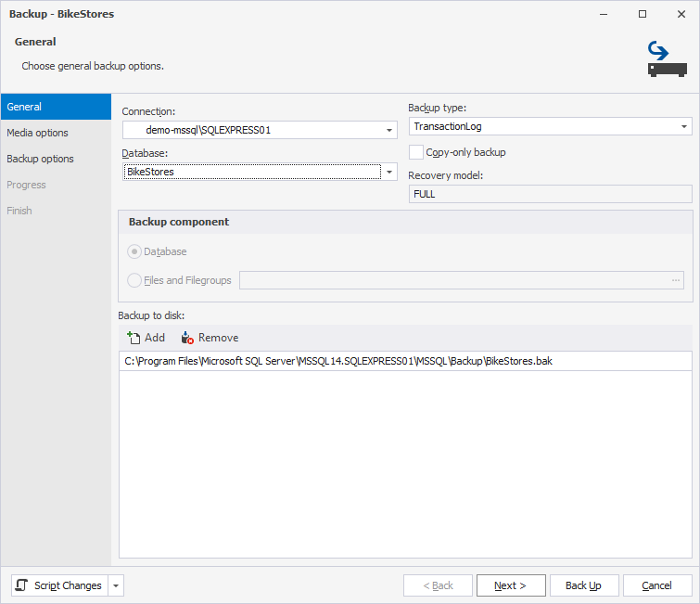Cancel the backup wizard
The width and height of the screenshot is (700, 604).
657,585
